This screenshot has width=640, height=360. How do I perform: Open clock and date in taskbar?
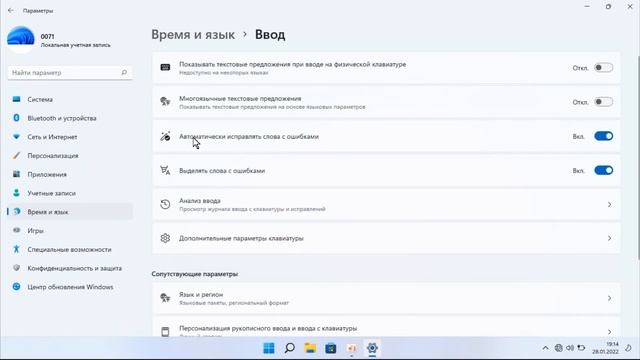tap(606, 348)
